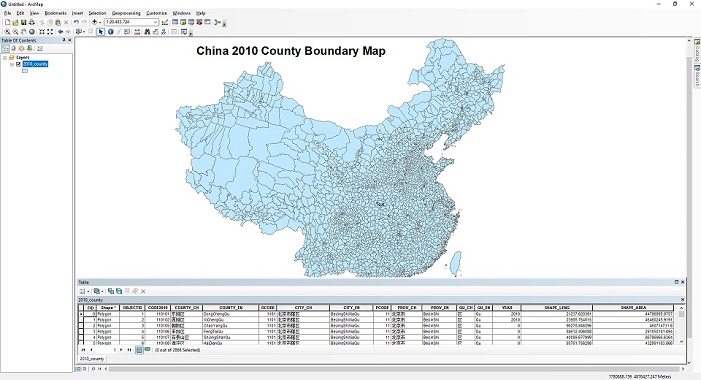Click the Add Data button icon
Viewport: 701px width, 380px height.
[x=94, y=22]
